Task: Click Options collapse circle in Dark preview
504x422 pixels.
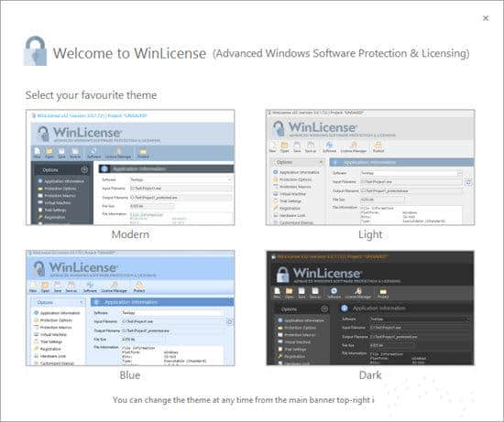Action: click(x=324, y=309)
